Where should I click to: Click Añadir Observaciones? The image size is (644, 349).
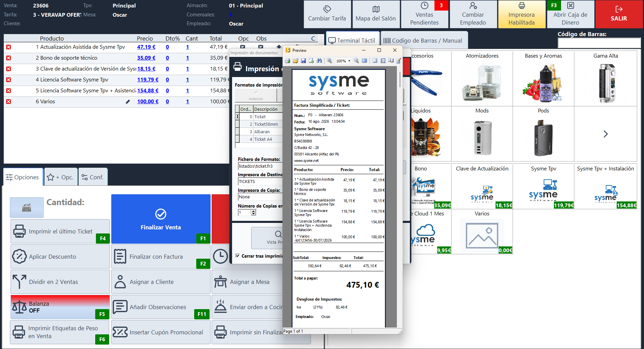[161, 307]
